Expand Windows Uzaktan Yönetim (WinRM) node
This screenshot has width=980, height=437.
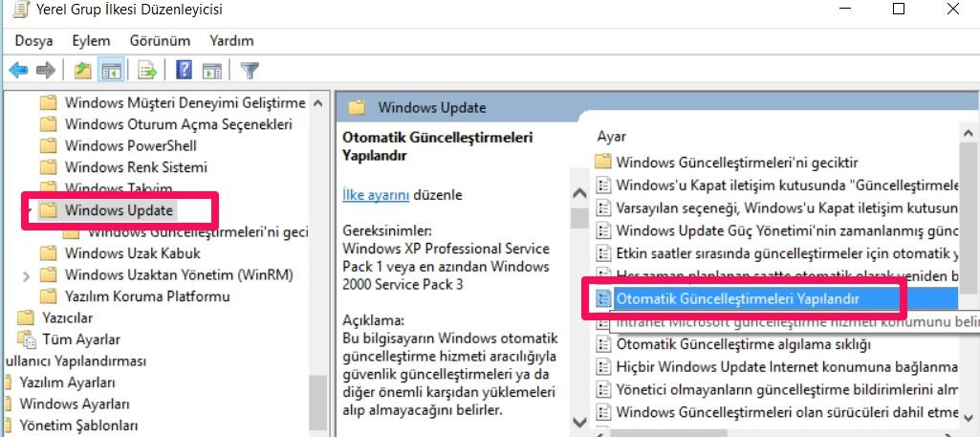tap(26, 275)
